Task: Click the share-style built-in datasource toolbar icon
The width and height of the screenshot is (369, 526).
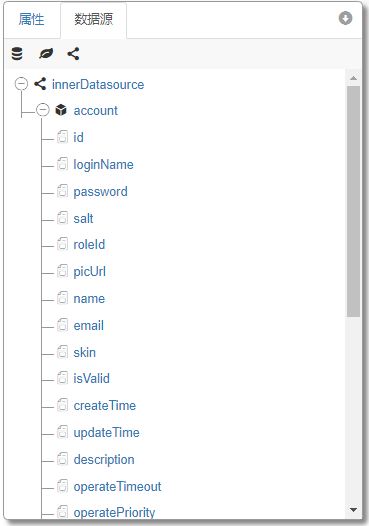Action: click(73, 54)
